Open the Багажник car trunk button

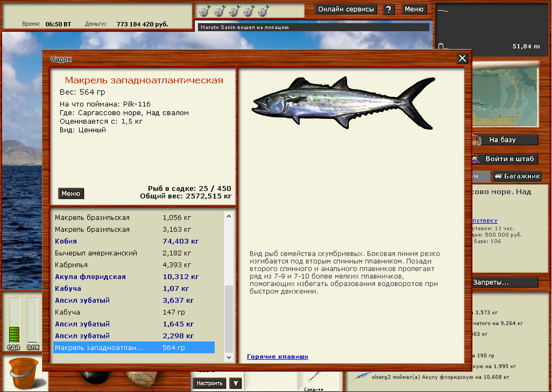517,176
